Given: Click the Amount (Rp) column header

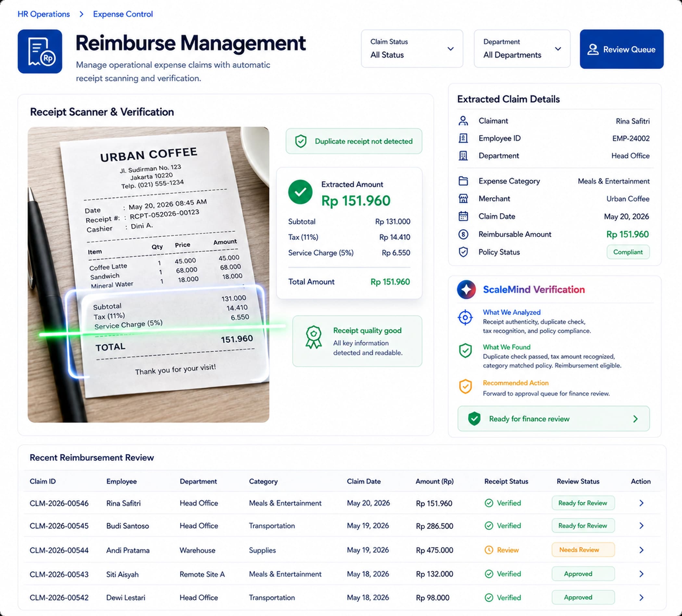Looking at the screenshot, I should coord(435,481).
